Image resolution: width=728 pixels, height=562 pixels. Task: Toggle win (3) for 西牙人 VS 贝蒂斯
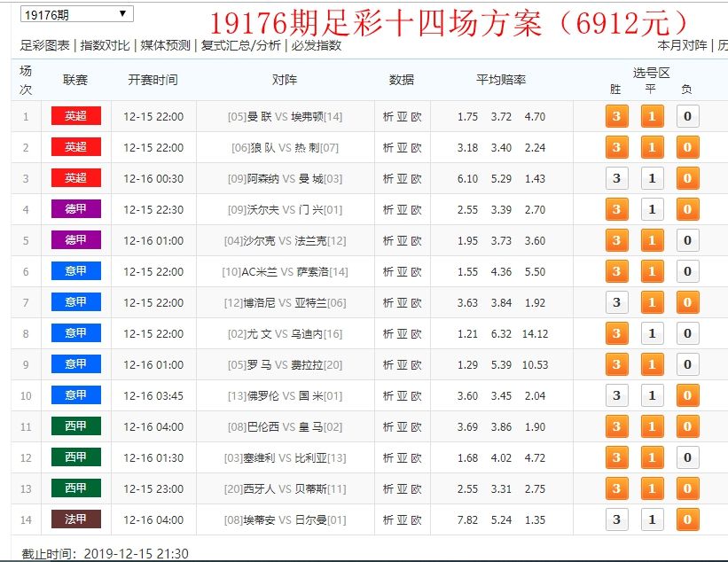616,488
